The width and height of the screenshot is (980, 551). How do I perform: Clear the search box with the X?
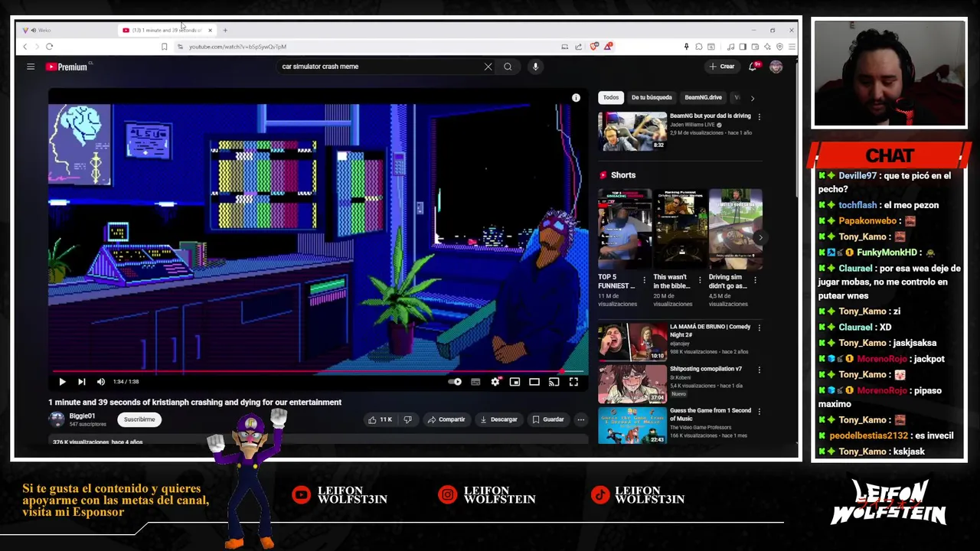tap(488, 67)
